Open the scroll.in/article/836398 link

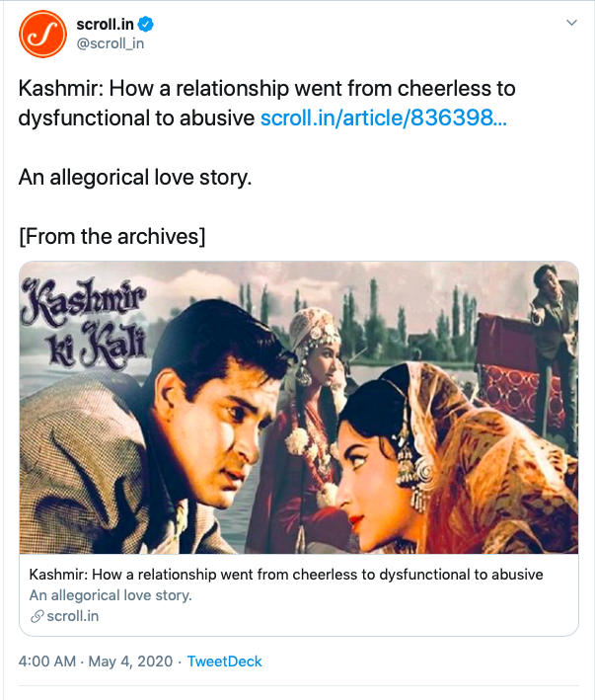click(384, 118)
